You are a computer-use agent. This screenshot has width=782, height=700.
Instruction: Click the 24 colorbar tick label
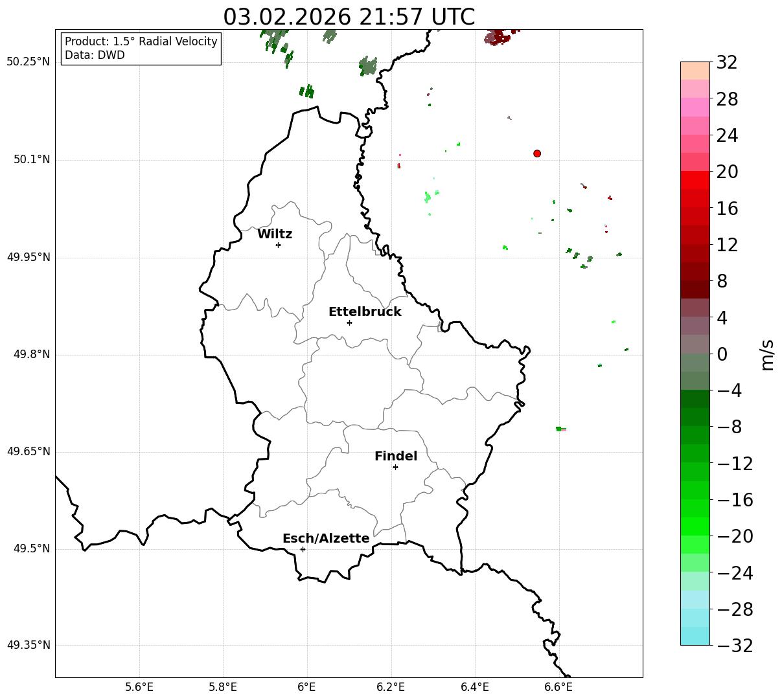[x=727, y=135]
